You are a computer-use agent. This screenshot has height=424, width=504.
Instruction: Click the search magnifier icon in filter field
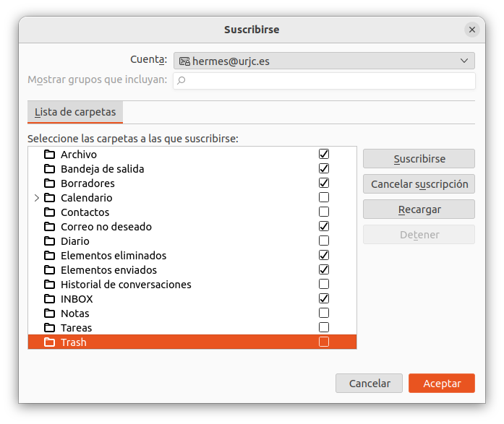pos(181,80)
